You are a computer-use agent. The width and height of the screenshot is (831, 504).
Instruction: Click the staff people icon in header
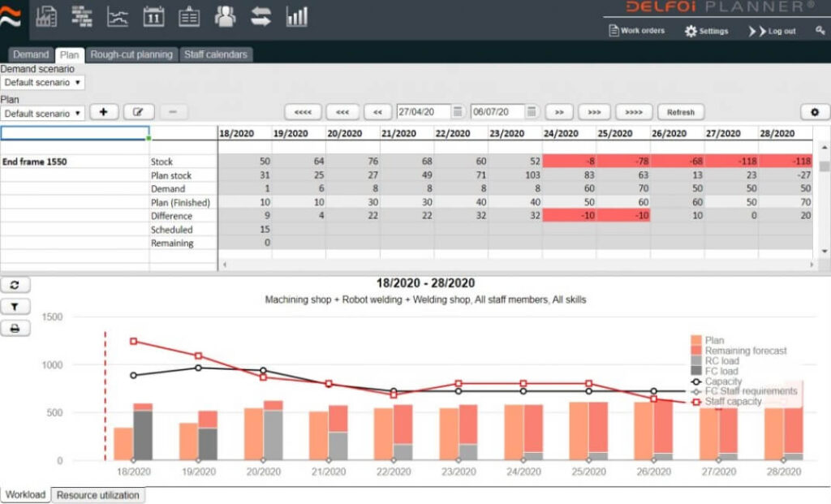225,16
